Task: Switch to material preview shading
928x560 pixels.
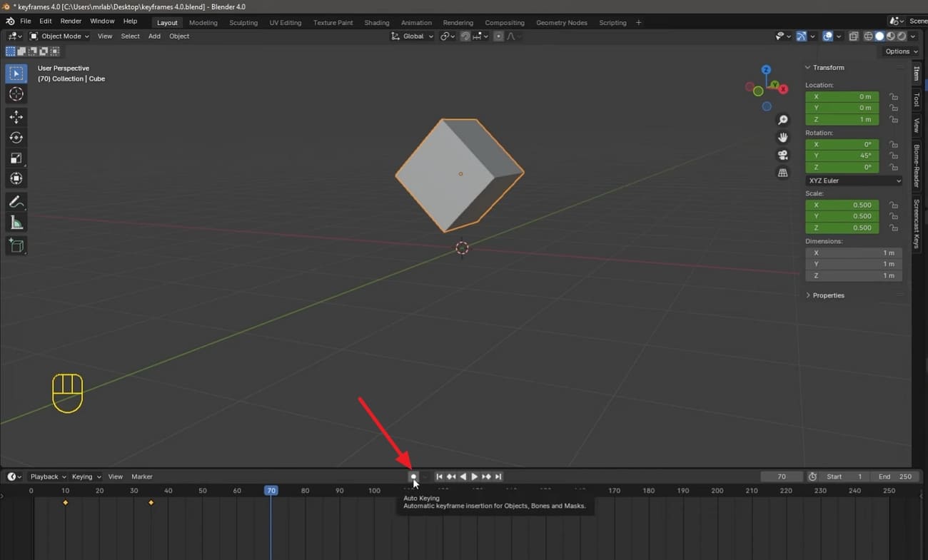Action: pos(891,36)
